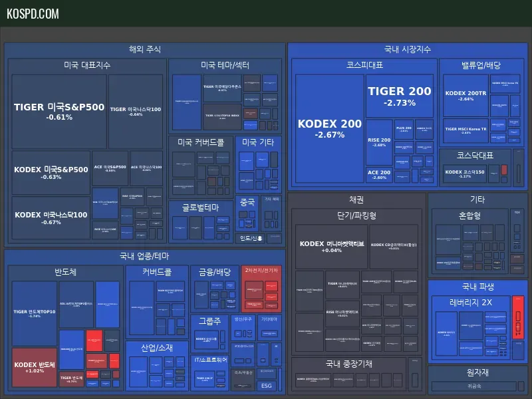Click the 인도/신흥 section label
The width and height of the screenshot is (532, 399).
click(x=251, y=239)
